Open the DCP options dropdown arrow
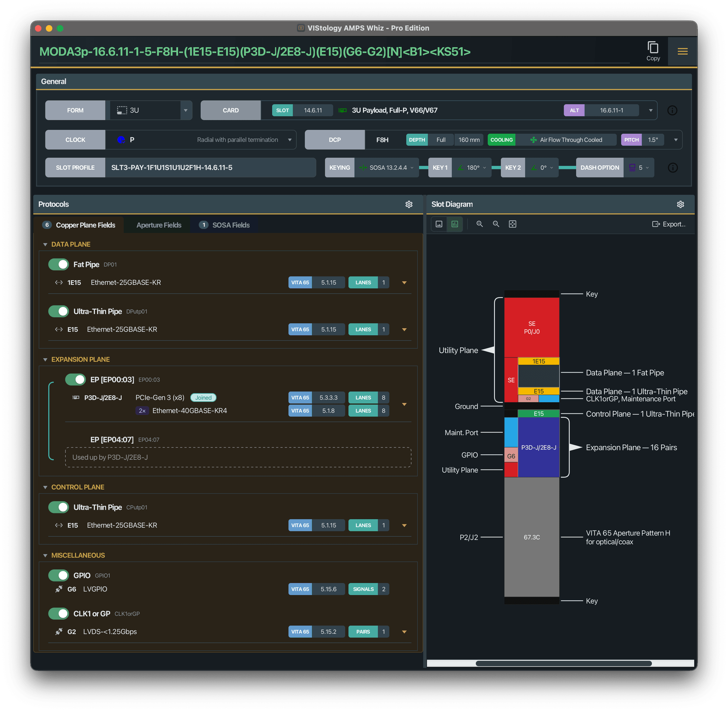This screenshot has height=711, width=728. click(675, 140)
